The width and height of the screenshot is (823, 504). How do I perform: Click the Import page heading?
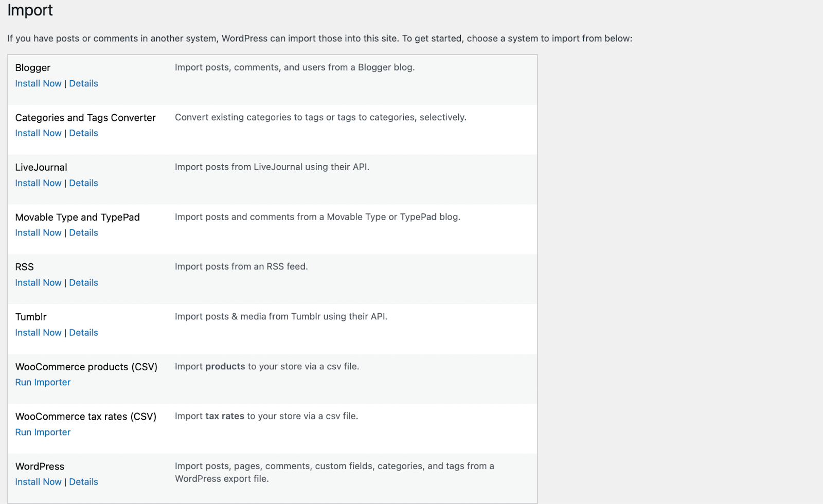30,10
